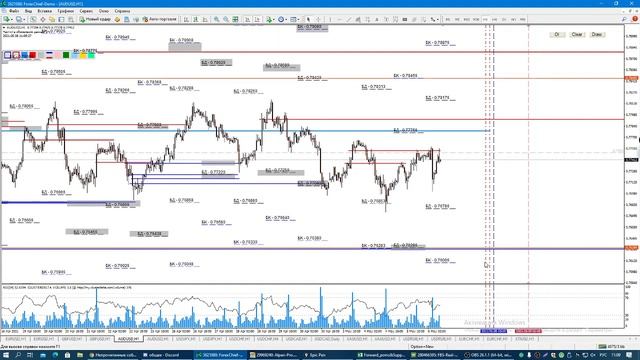Select the trendline tool

(349, 19)
